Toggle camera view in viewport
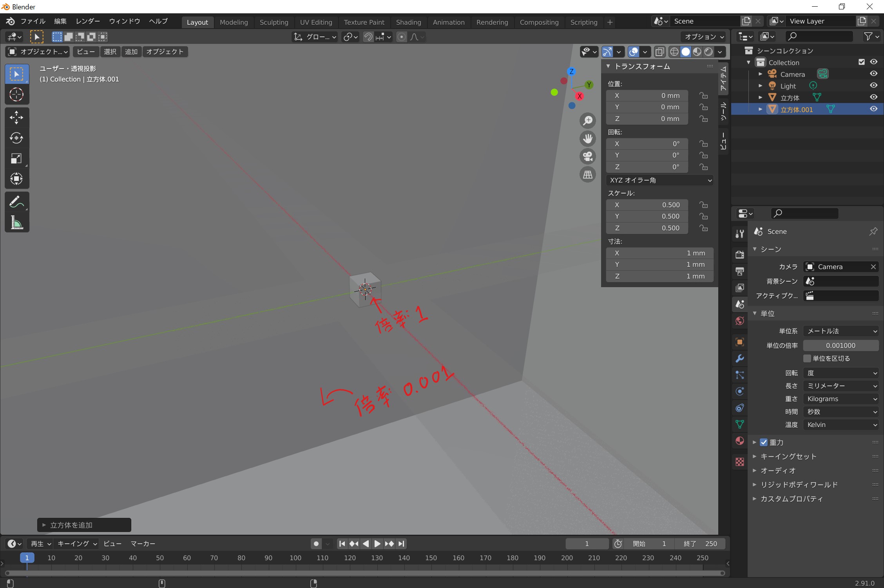 tap(588, 156)
